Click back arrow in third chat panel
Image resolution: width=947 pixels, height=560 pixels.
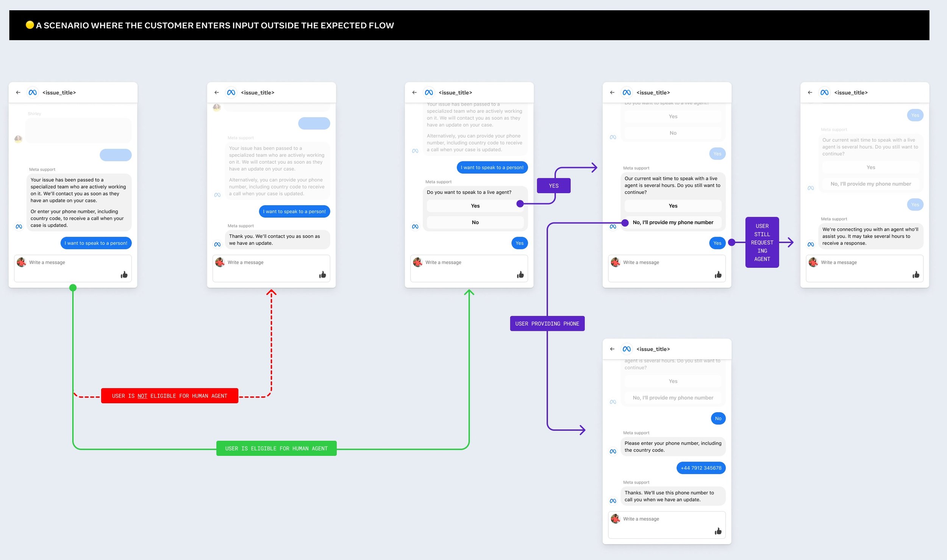pos(414,92)
